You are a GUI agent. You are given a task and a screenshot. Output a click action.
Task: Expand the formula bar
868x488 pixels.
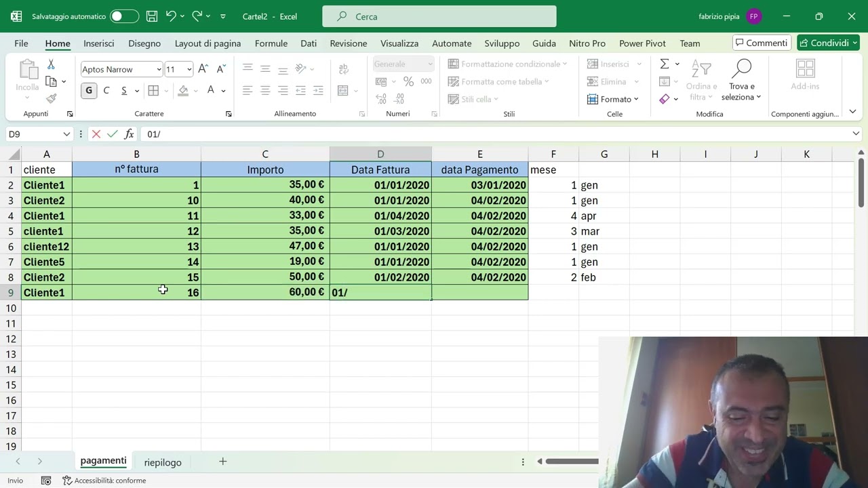point(856,134)
